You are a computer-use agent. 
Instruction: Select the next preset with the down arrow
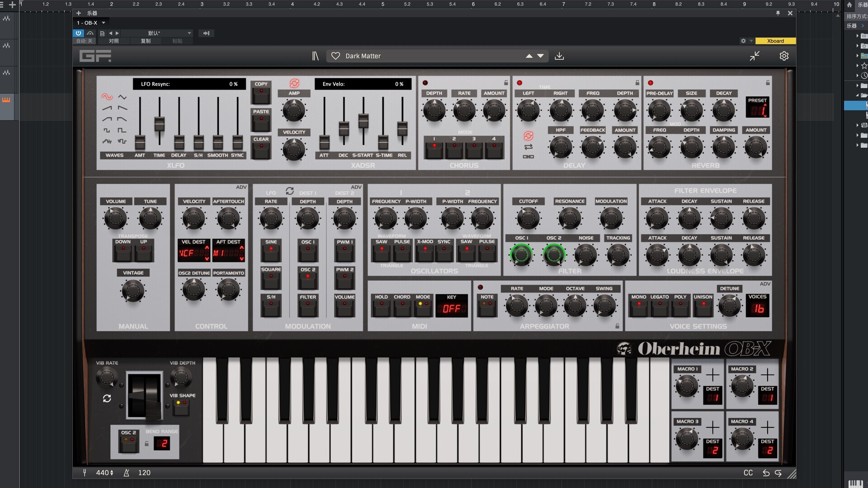point(540,56)
